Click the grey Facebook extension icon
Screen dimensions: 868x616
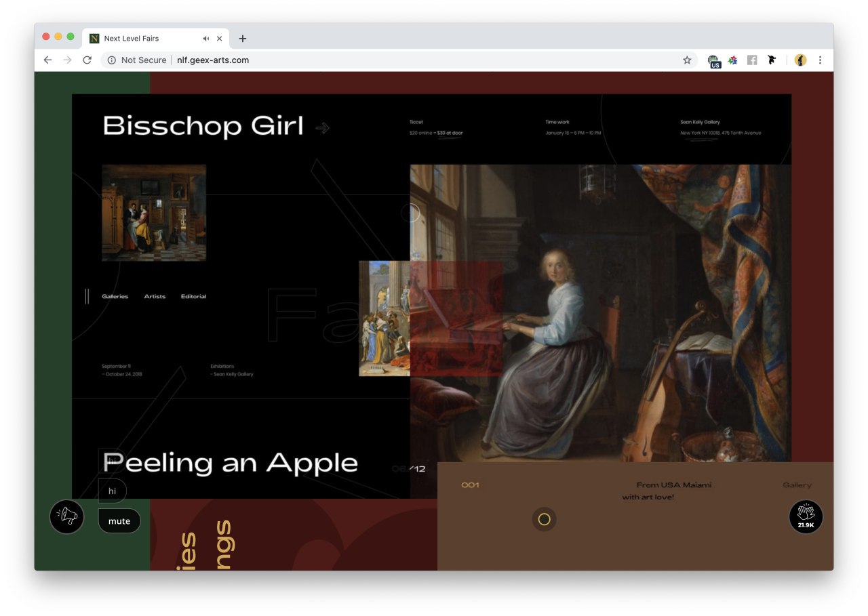point(752,60)
